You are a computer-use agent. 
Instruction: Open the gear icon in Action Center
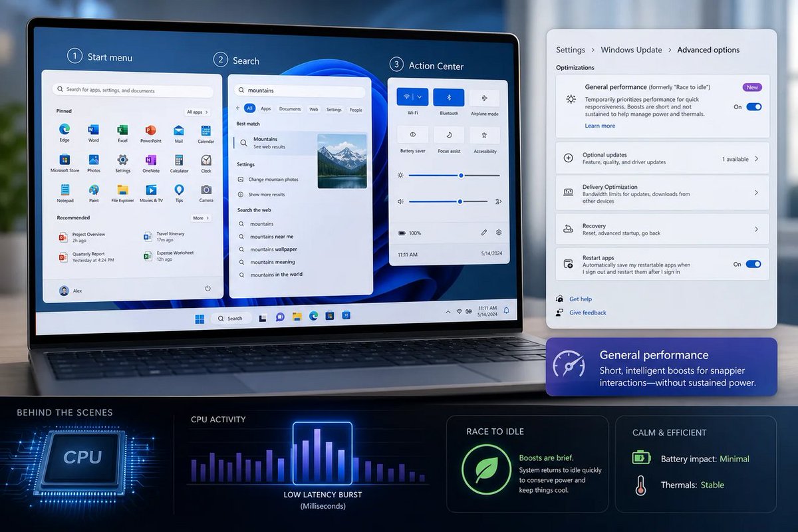tap(499, 233)
